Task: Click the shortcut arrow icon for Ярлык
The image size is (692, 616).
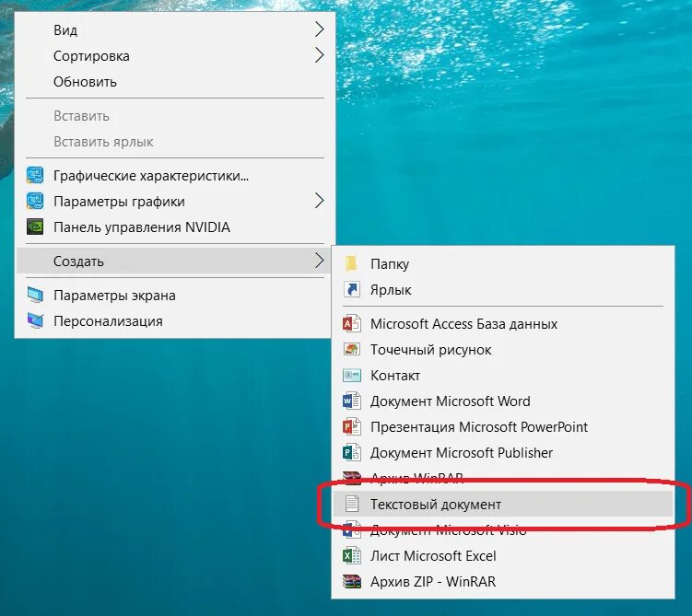Action: pyautogui.click(x=352, y=290)
